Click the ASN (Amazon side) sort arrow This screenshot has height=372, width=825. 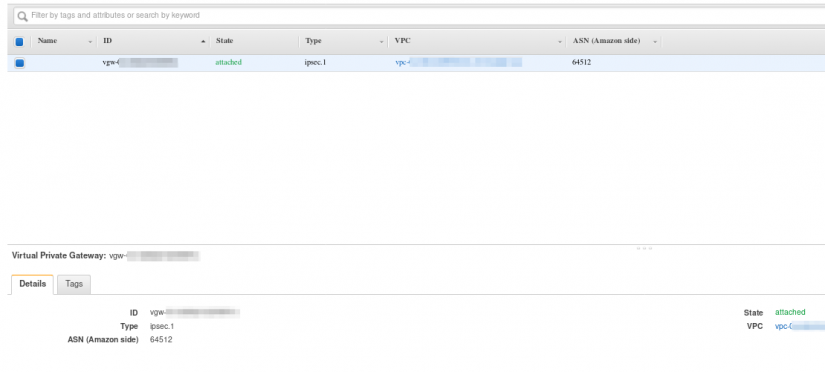pos(655,42)
